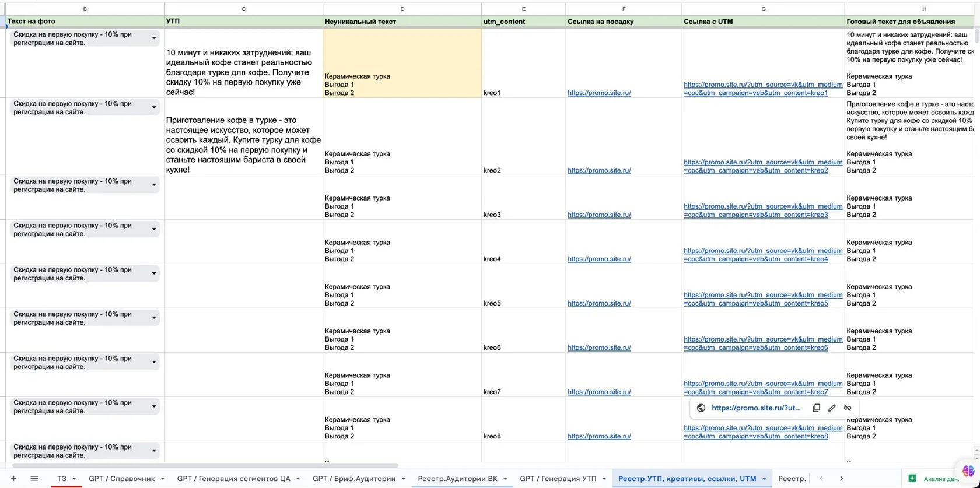Open promo.site.ru landing link in kreo4 row
Screen dimensions: 980x488
599,259
